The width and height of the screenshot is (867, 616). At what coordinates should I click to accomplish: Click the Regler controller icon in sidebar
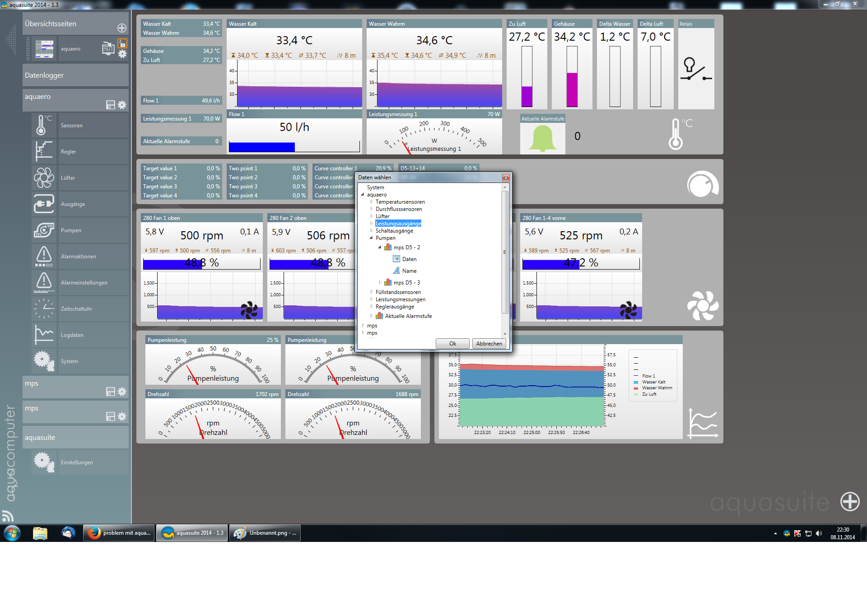pyautogui.click(x=44, y=152)
